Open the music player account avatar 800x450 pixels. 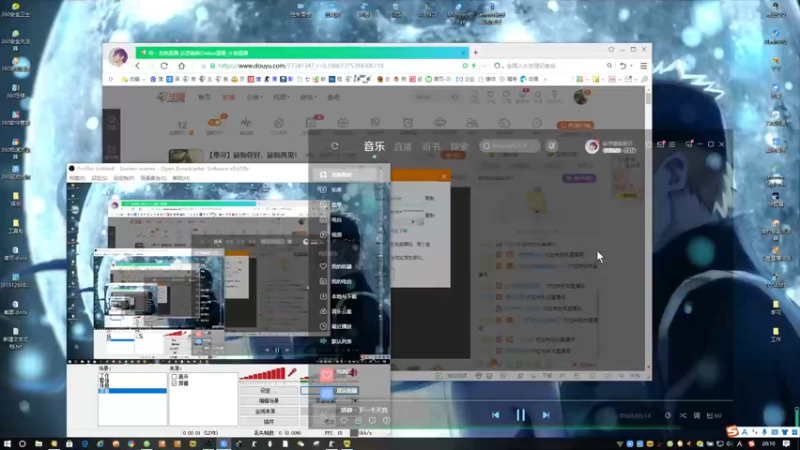(592, 146)
